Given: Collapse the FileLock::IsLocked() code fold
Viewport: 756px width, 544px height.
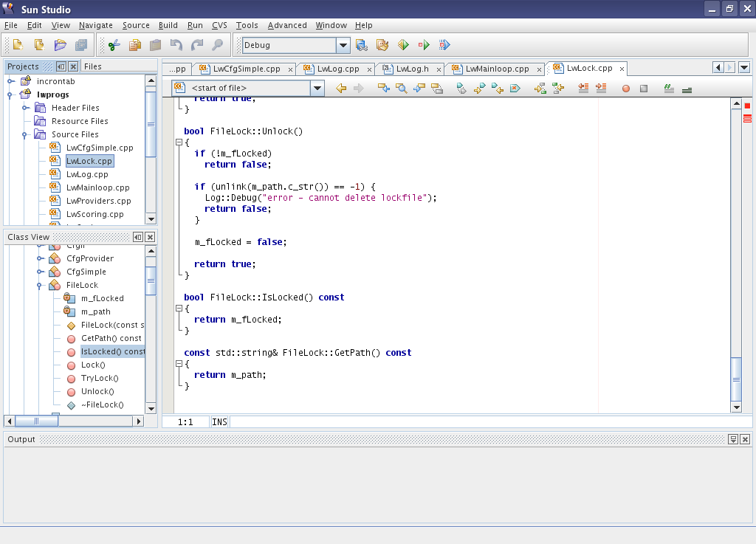Looking at the screenshot, I should click(x=179, y=309).
